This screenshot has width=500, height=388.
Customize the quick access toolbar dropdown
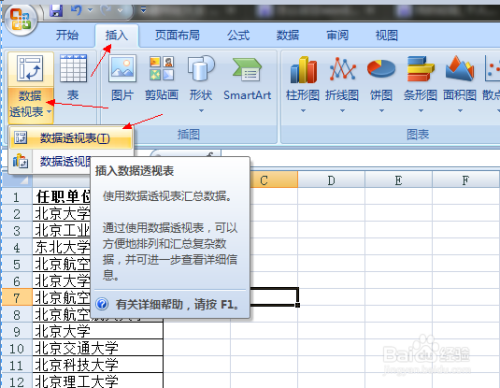click(x=143, y=10)
